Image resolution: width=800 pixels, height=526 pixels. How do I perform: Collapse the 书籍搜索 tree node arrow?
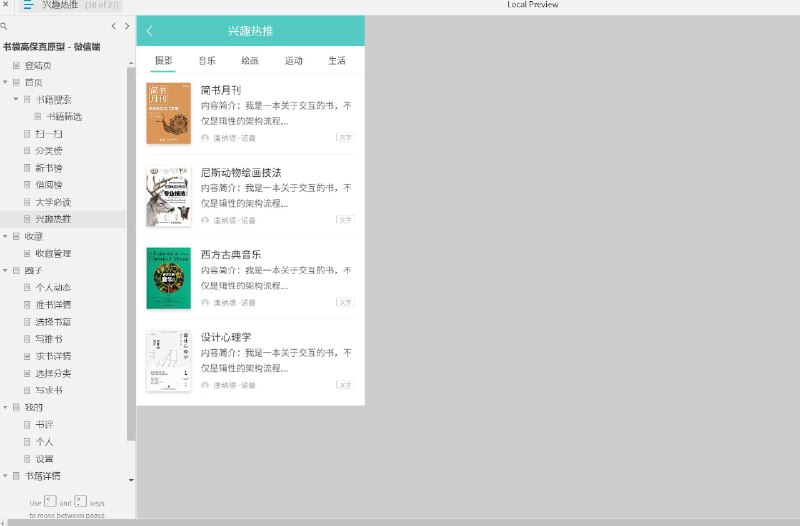(16, 99)
